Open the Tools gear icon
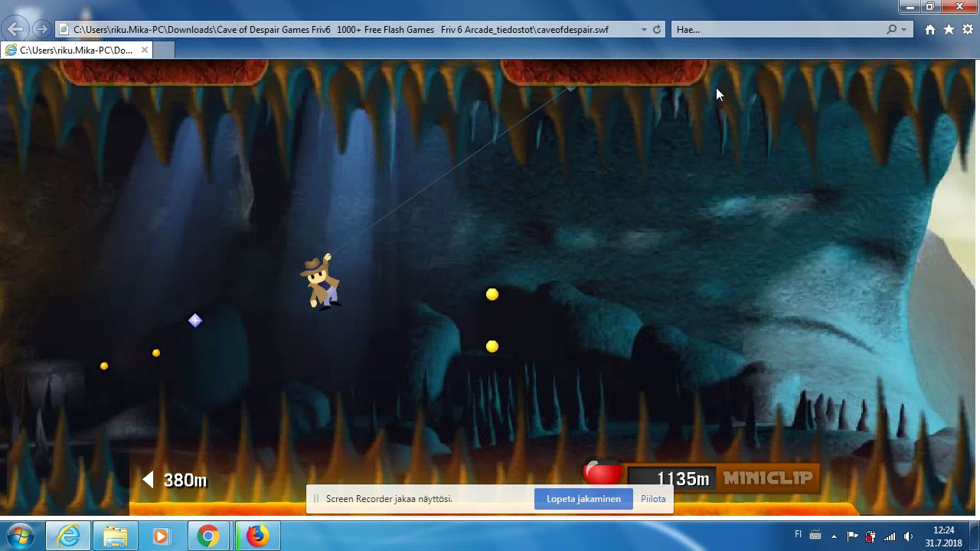The width and height of the screenshot is (980, 551). point(968,30)
